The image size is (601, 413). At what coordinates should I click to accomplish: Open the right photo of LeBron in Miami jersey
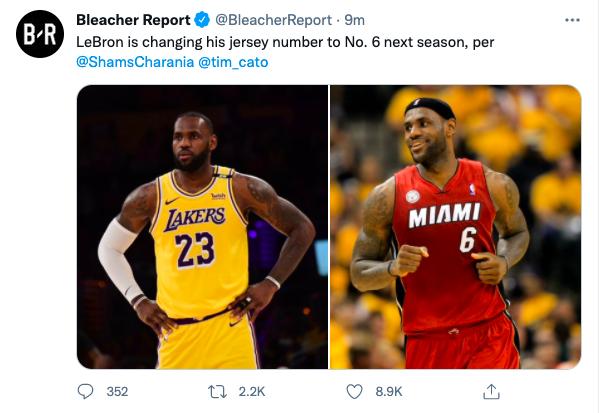456,226
